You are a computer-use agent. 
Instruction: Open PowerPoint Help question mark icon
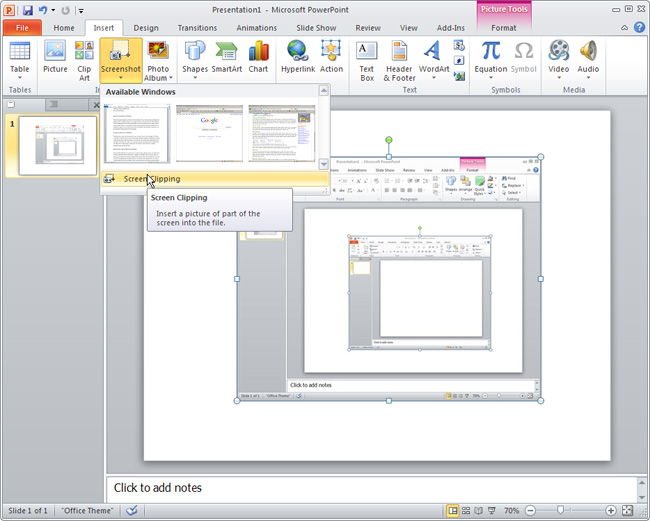click(639, 27)
